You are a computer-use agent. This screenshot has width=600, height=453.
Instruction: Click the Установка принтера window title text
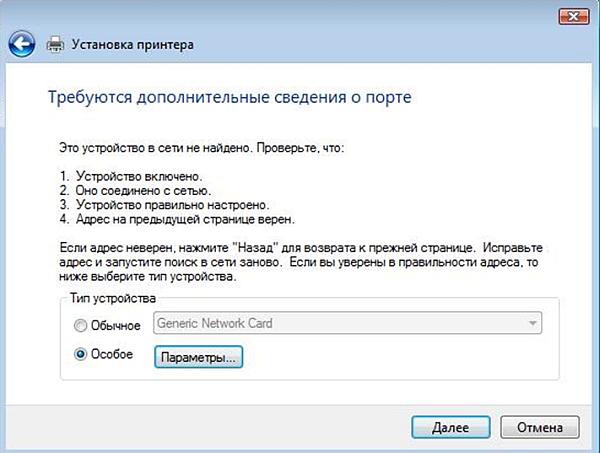click(131, 45)
